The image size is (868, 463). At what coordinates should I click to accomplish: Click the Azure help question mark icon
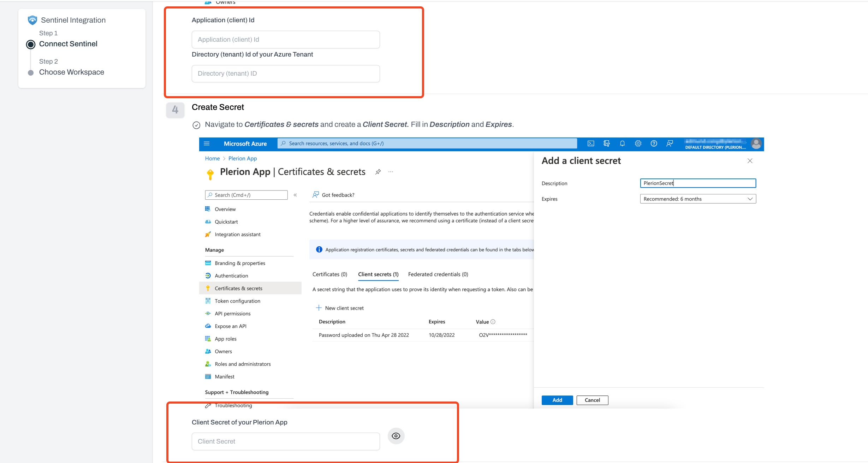(654, 143)
